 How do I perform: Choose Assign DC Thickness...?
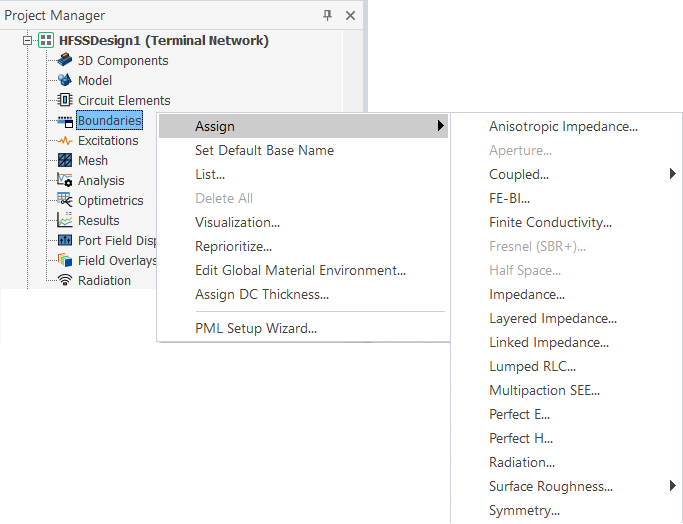(x=262, y=294)
